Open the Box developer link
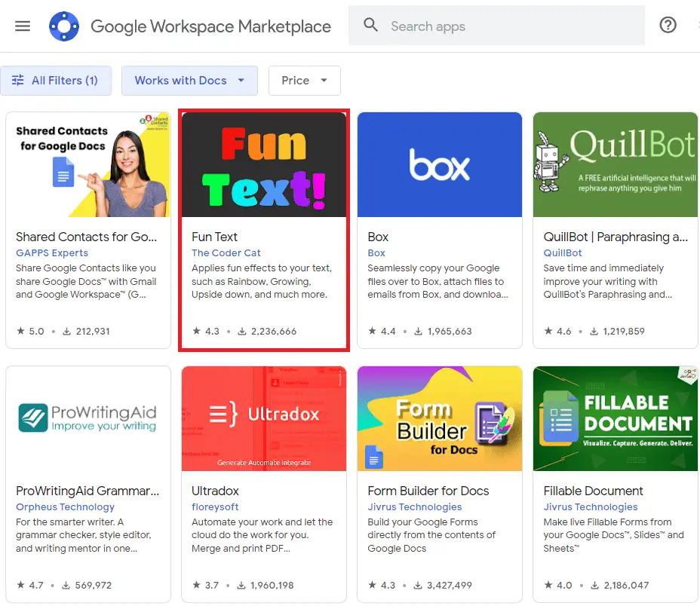The width and height of the screenshot is (700, 612). pos(376,253)
